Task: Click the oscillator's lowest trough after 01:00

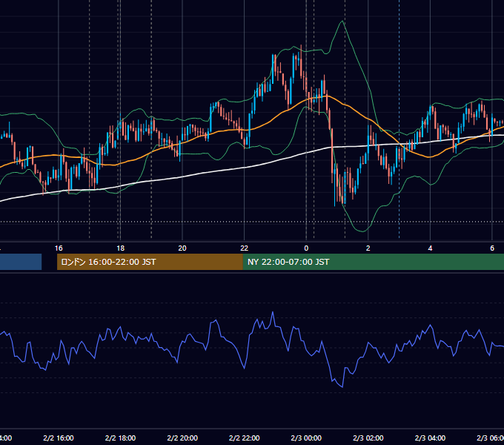Action: pyautogui.click(x=342, y=387)
